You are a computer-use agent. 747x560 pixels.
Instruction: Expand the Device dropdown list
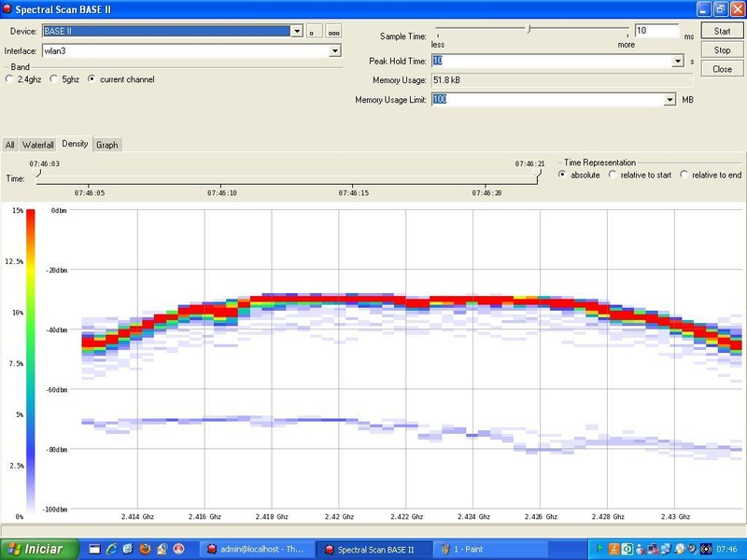pyautogui.click(x=298, y=32)
